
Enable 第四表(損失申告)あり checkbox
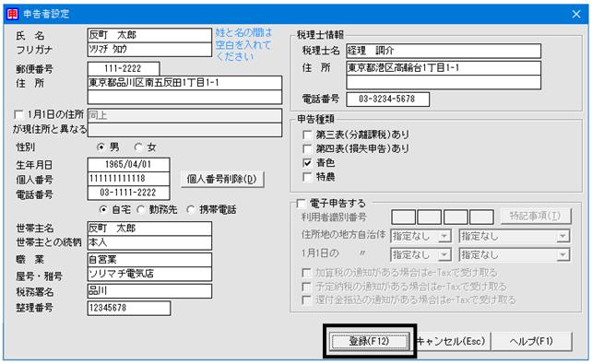click(x=307, y=148)
